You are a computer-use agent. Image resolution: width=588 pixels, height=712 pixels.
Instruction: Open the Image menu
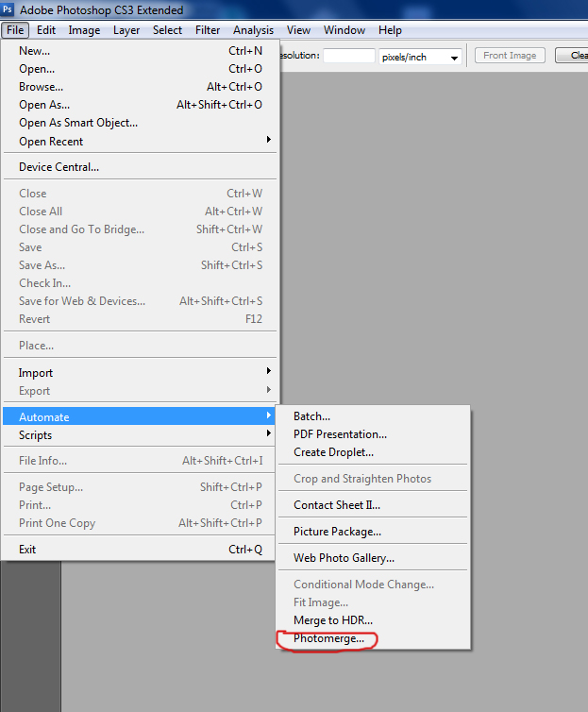point(84,30)
